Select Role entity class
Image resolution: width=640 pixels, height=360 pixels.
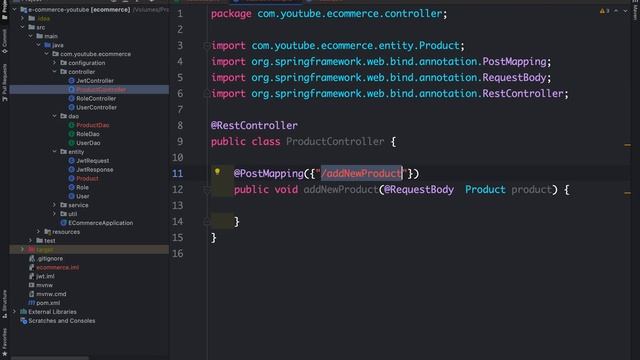[82, 187]
